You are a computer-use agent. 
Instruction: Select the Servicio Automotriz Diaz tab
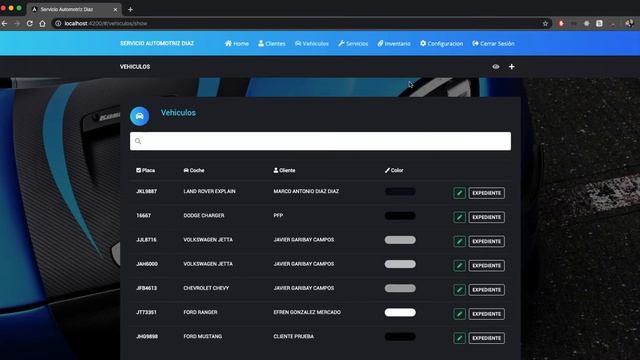[73, 9]
